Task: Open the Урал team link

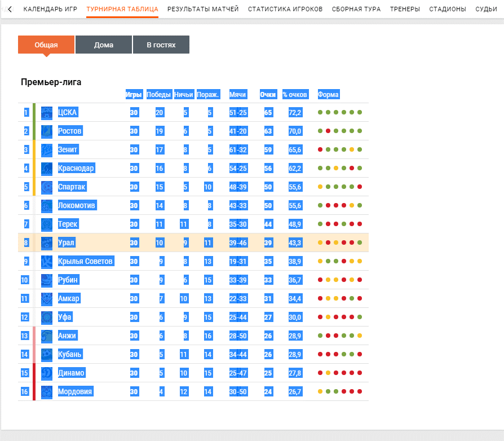Action: [67, 242]
